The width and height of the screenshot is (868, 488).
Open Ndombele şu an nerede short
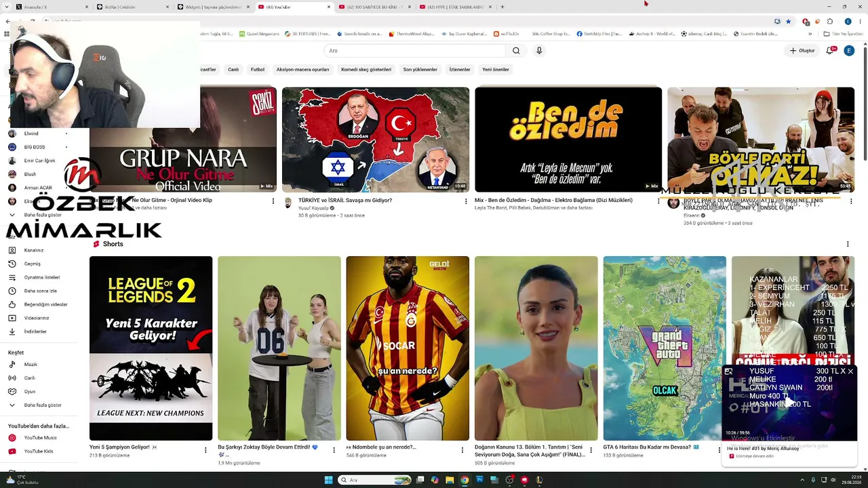click(x=408, y=348)
